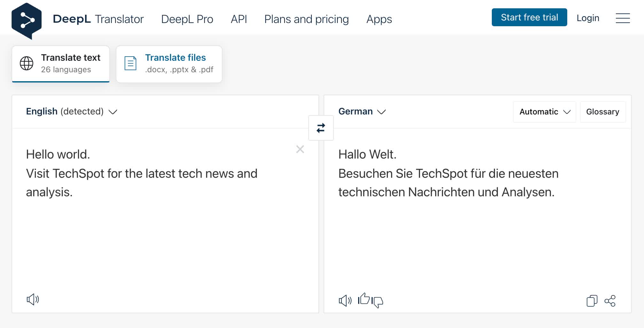Image resolution: width=644 pixels, height=328 pixels.
Task: Give thumbs up to translation
Action: [x=364, y=299]
